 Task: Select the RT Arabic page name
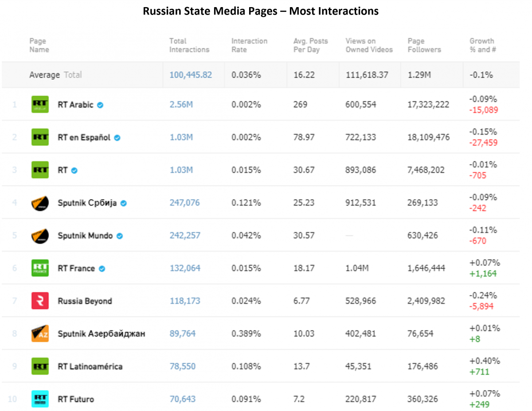(75, 105)
